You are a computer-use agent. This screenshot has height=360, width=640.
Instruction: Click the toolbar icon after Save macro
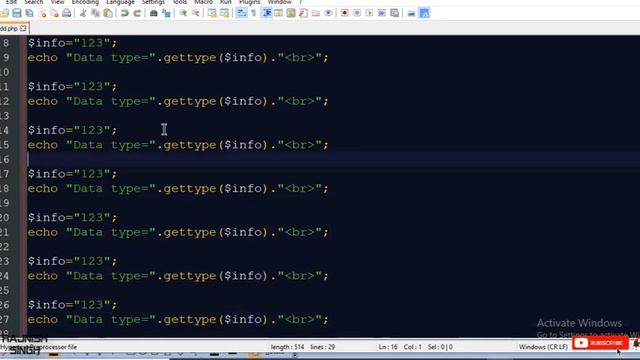pos(411,13)
